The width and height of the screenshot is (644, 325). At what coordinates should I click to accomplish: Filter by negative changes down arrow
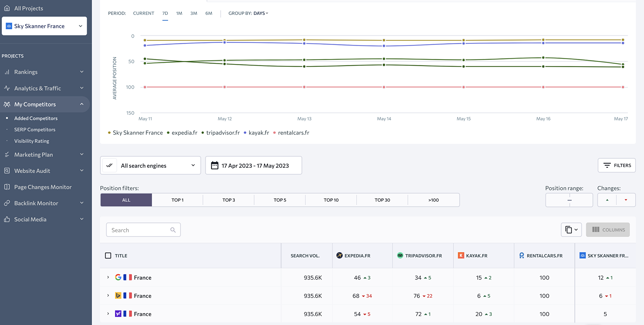(x=626, y=200)
